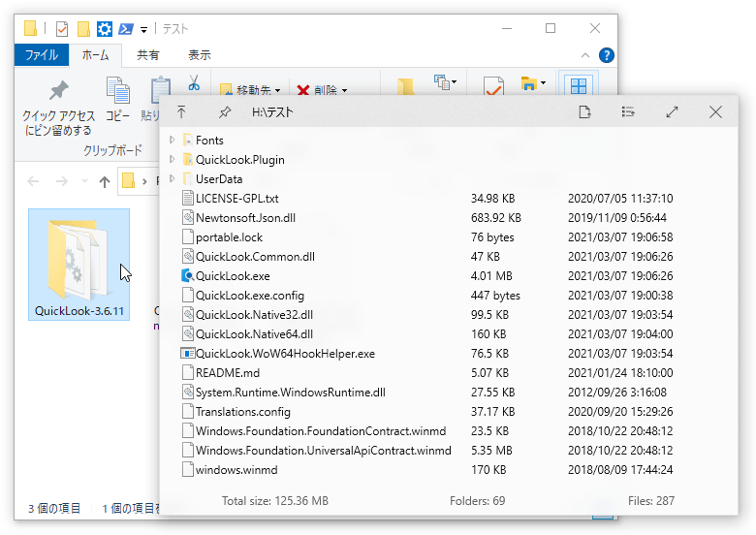The height and width of the screenshot is (535, 756).
Task: Click the paste clipboard icon in ribbon
Action: point(160,89)
